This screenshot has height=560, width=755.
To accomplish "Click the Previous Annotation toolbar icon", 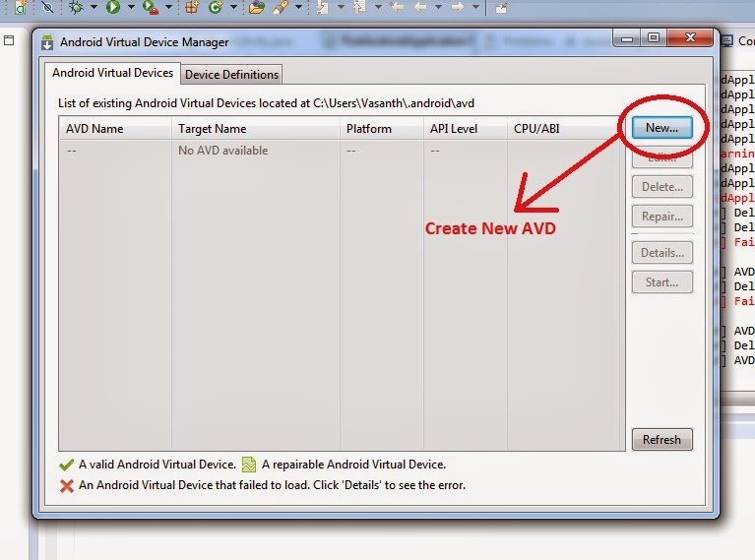I will click(x=359, y=7).
